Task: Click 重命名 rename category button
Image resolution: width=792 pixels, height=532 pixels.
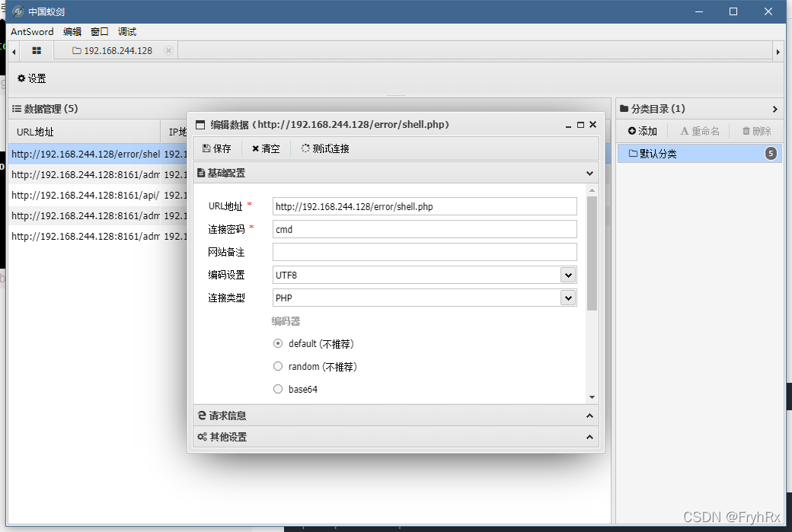Action: (700, 131)
